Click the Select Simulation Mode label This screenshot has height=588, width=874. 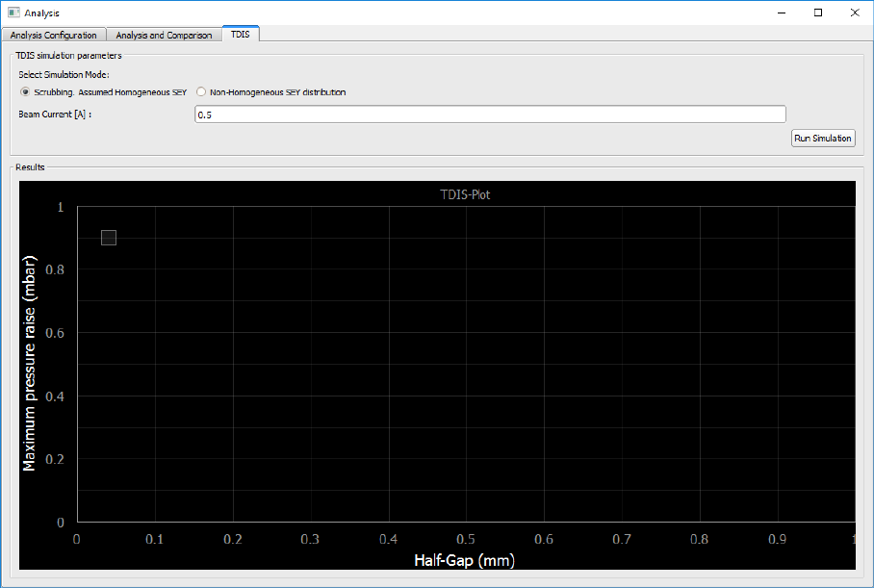64,74
